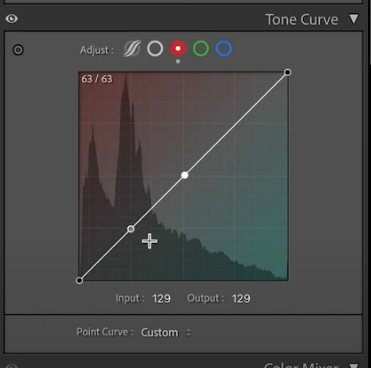Click the histogram peak in curve graph

(126, 77)
